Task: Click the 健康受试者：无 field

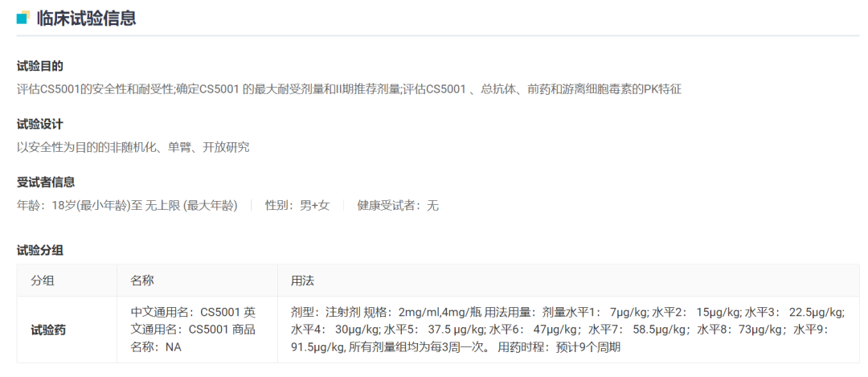Action: pos(398,205)
